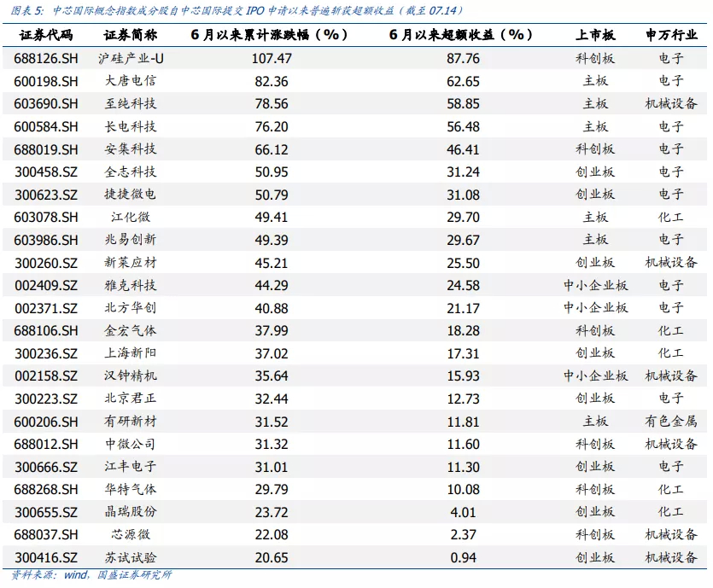Click the value 40.88
Viewport: 713px width, 588px height.
point(272,309)
